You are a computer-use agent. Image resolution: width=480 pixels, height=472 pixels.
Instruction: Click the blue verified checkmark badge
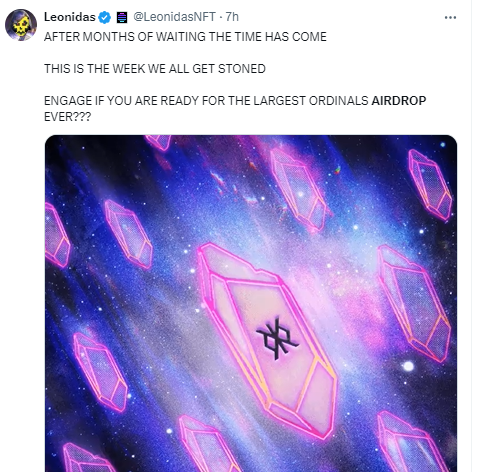pos(105,17)
